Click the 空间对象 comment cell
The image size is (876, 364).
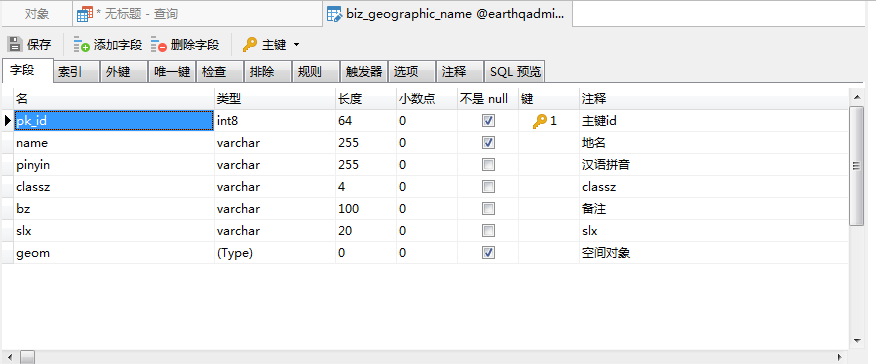tap(714, 253)
